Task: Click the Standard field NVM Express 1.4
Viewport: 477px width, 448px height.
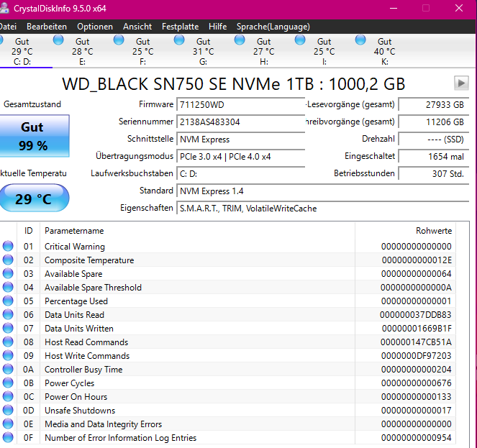Action: pos(322,191)
